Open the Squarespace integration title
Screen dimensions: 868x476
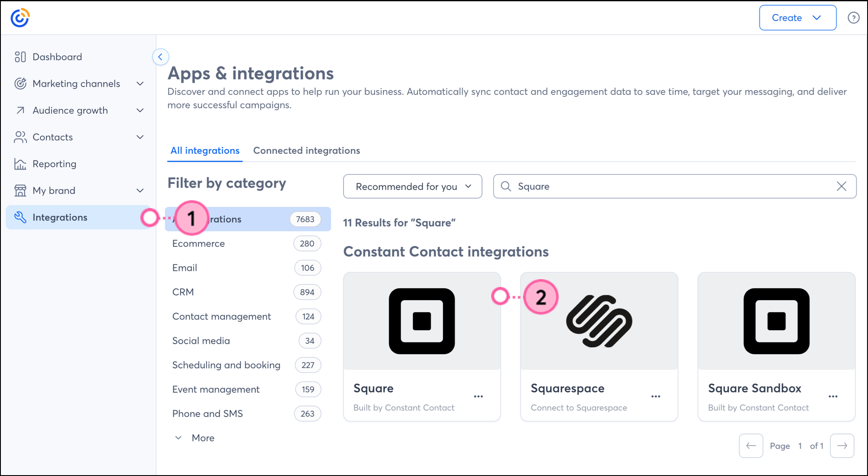coord(567,388)
